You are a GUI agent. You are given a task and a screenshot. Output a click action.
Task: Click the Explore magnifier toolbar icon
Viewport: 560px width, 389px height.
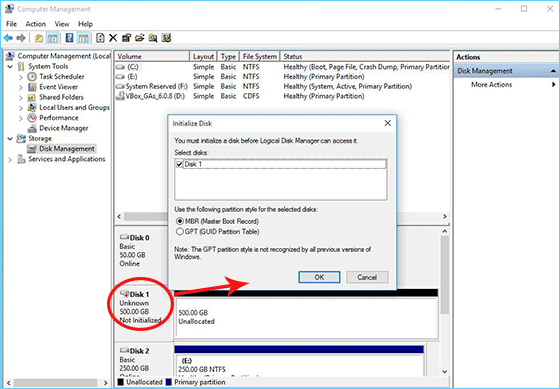pyautogui.click(x=153, y=38)
